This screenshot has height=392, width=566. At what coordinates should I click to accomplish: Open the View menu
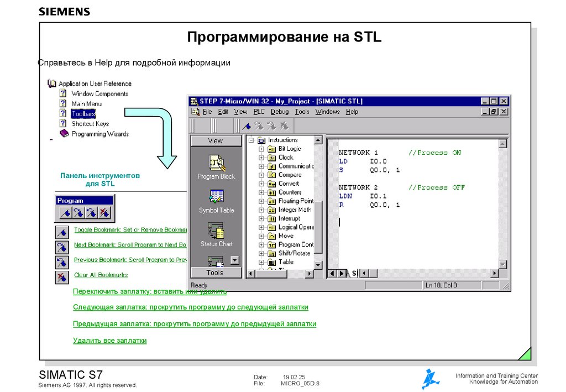tap(240, 112)
